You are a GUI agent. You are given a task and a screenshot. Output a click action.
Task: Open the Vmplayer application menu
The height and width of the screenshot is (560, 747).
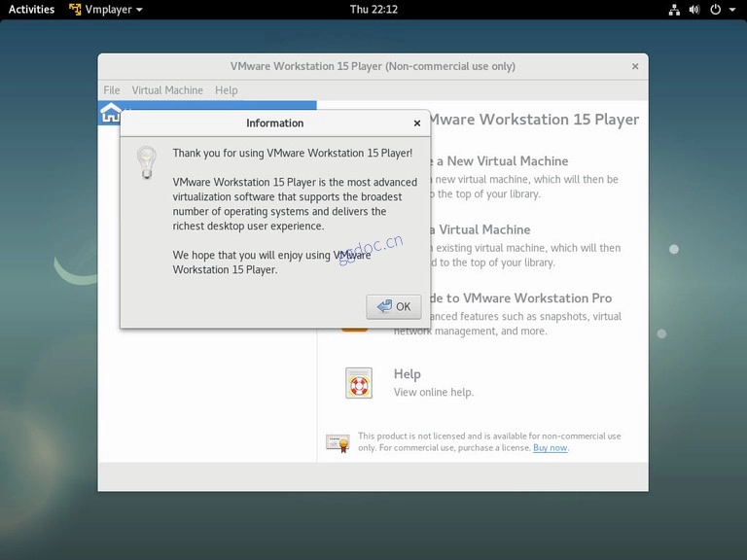pos(106,10)
